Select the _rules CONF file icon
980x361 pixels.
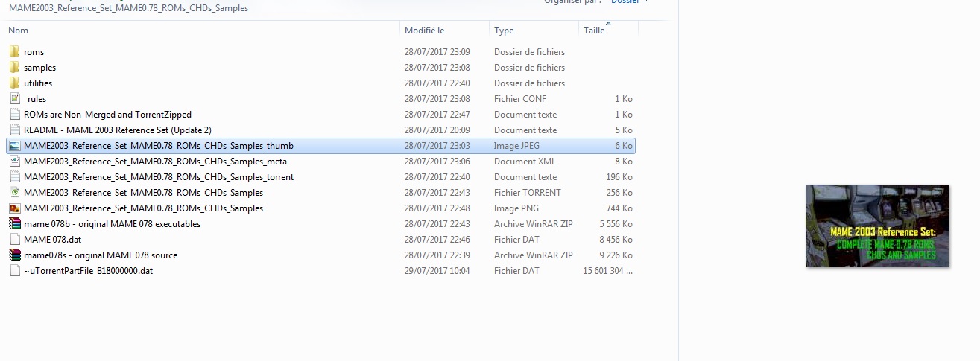pyautogui.click(x=15, y=99)
